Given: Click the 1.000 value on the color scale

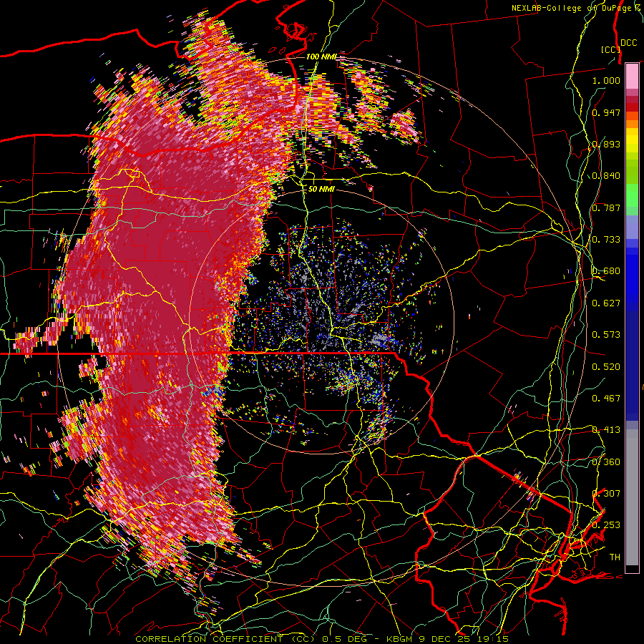Looking at the screenshot, I should point(606,80).
